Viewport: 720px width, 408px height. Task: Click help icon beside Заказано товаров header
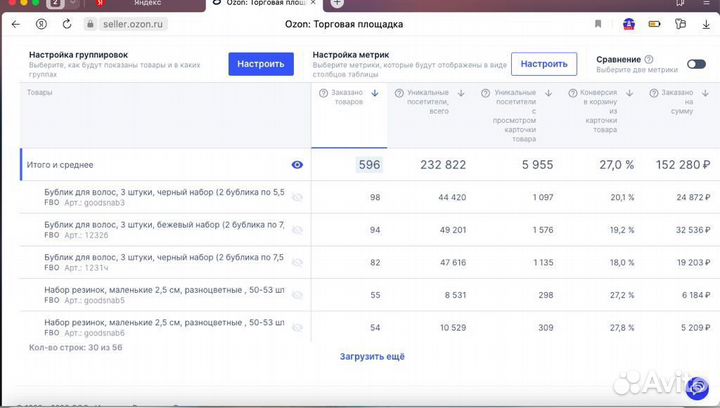pos(323,93)
